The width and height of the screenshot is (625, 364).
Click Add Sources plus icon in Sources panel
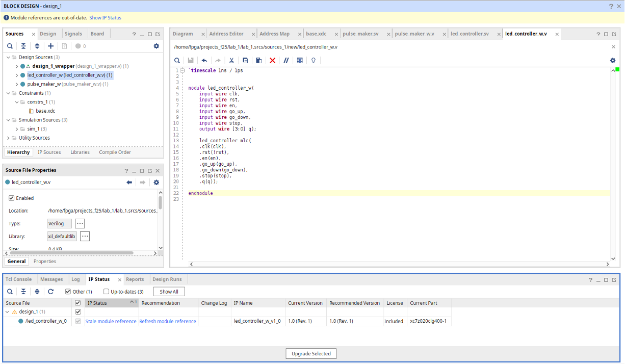[50, 46]
